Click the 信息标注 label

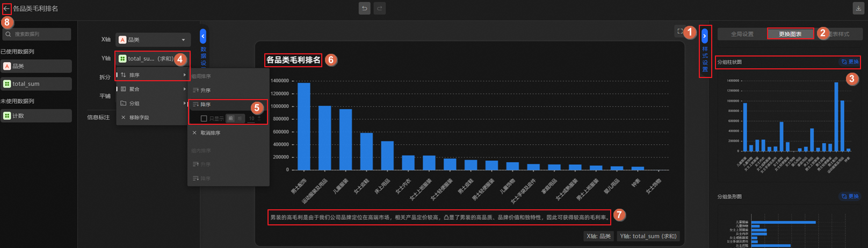[99, 117]
